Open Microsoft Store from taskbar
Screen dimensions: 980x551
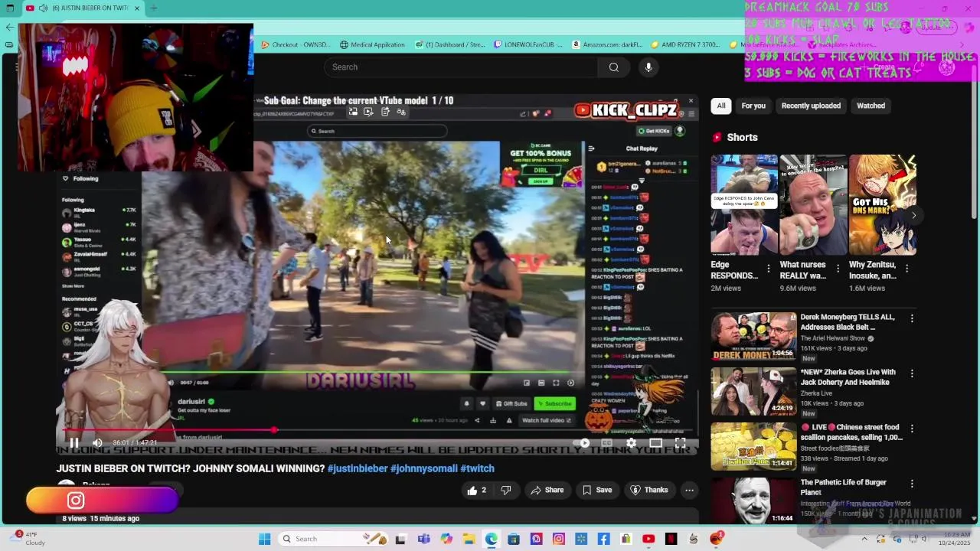coord(514,539)
